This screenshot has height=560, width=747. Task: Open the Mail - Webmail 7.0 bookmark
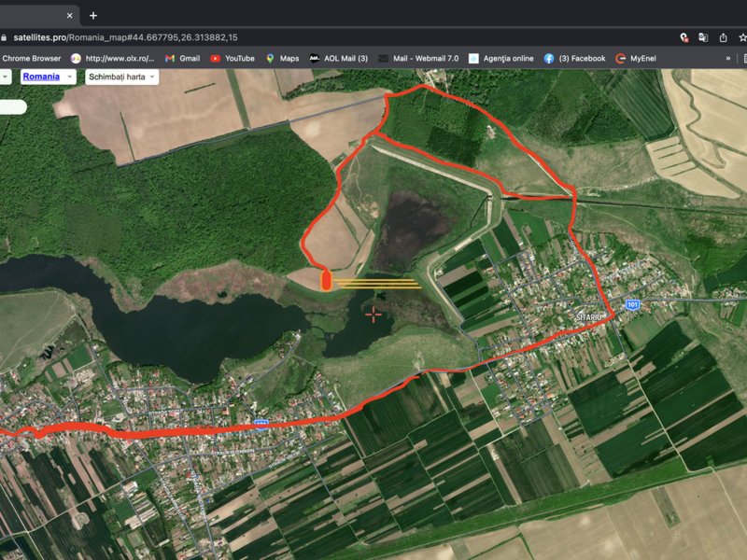point(417,58)
